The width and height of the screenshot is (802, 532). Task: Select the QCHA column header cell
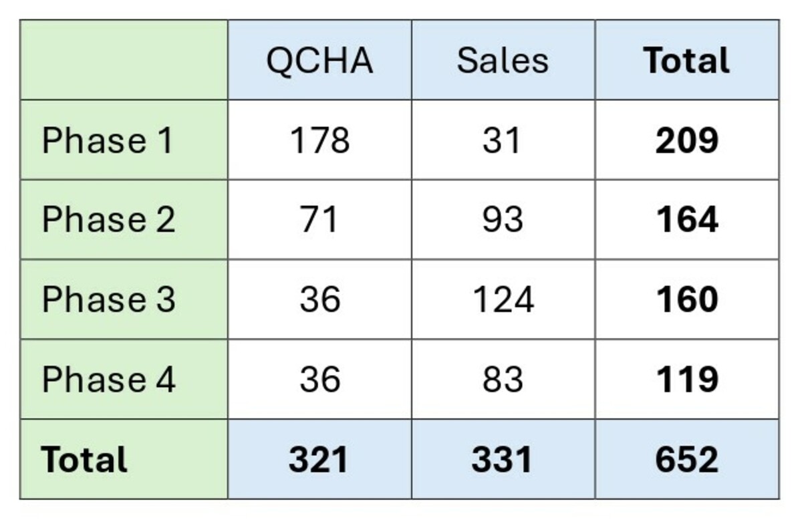click(319, 60)
